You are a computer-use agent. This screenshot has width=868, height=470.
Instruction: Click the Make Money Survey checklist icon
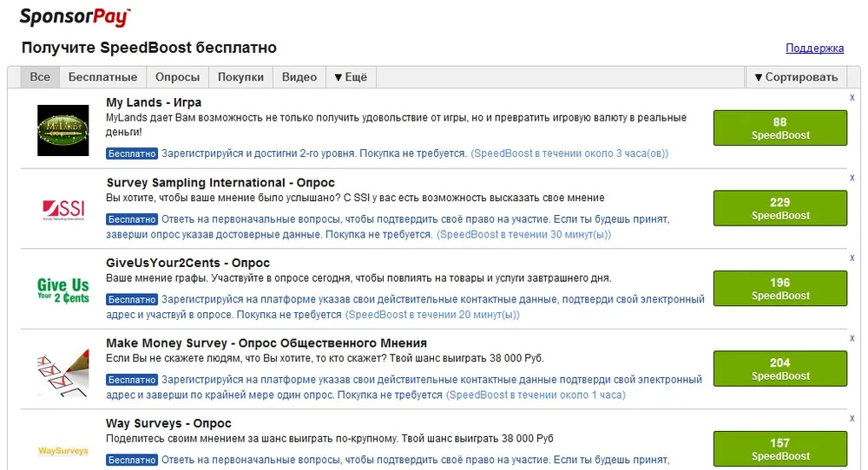pos(63,370)
